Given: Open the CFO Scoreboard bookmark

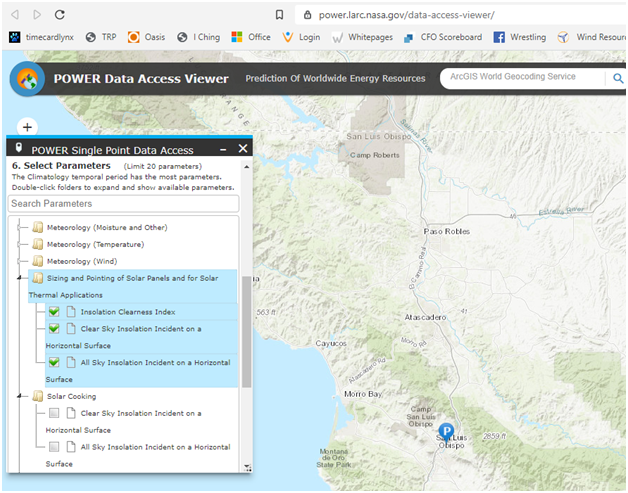Looking at the screenshot, I should pyautogui.click(x=443, y=37).
